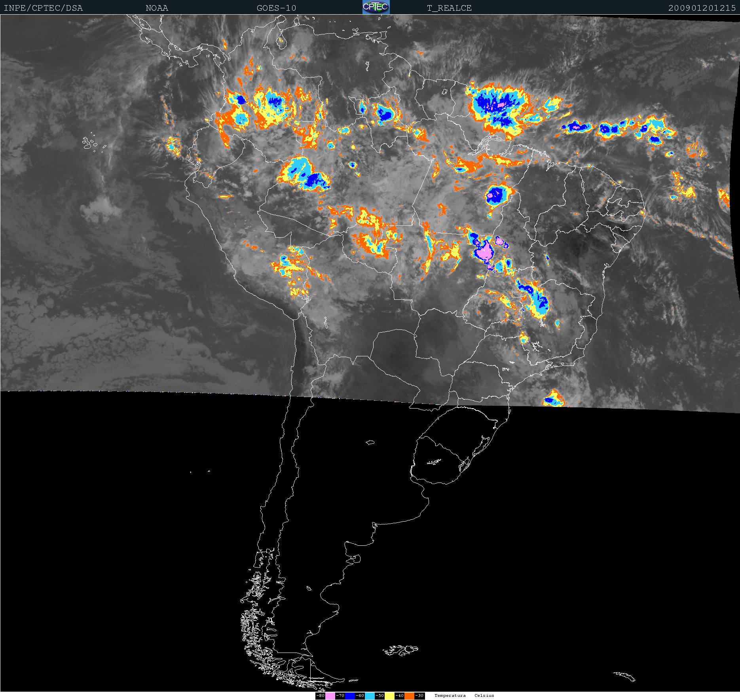Choose the yellow legend color swatch
740x700 pixels.
point(389,696)
